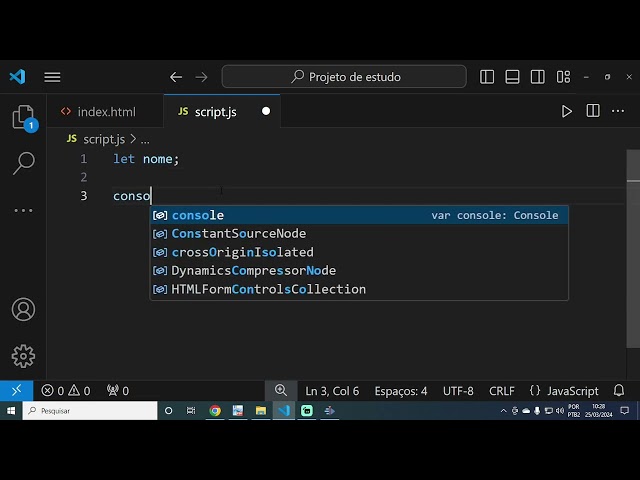The width and height of the screenshot is (640, 480).
Task: Open Google Chrome from the taskbar
Action: click(215, 411)
